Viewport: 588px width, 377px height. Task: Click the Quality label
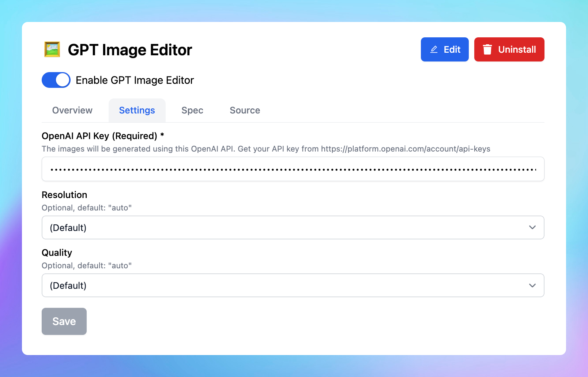pyautogui.click(x=57, y=253)
